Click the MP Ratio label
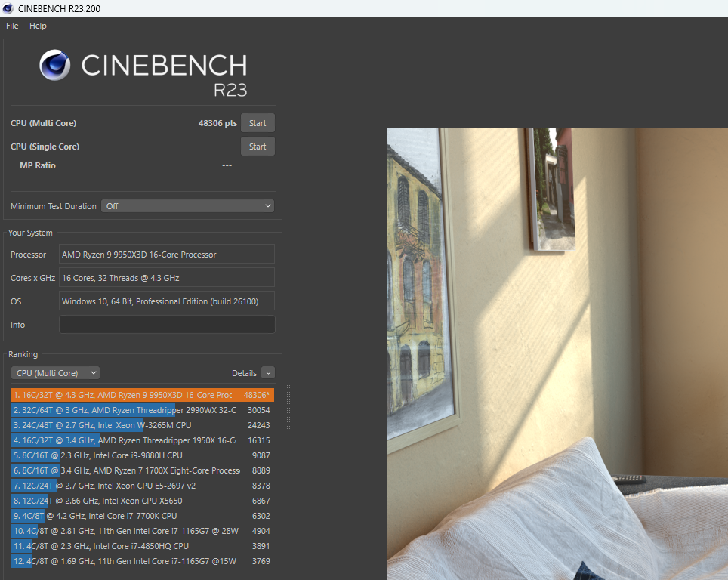728x580 pixels. point(38,165)
